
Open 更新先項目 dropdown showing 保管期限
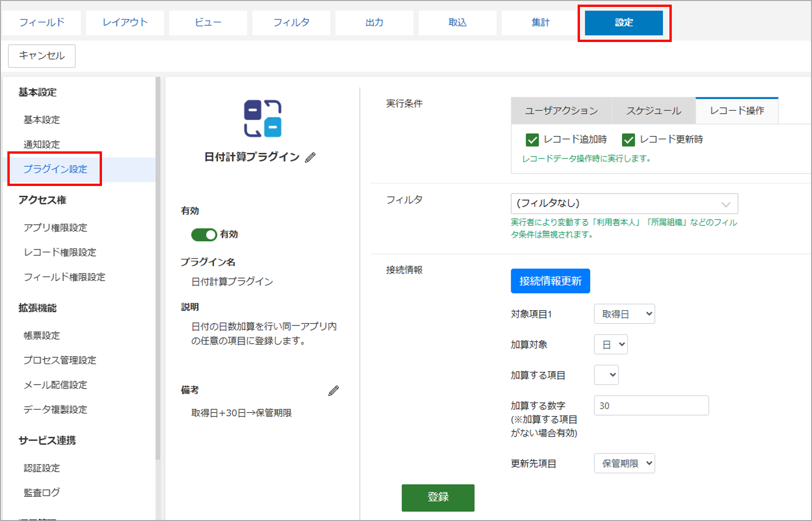pos(624,463)
